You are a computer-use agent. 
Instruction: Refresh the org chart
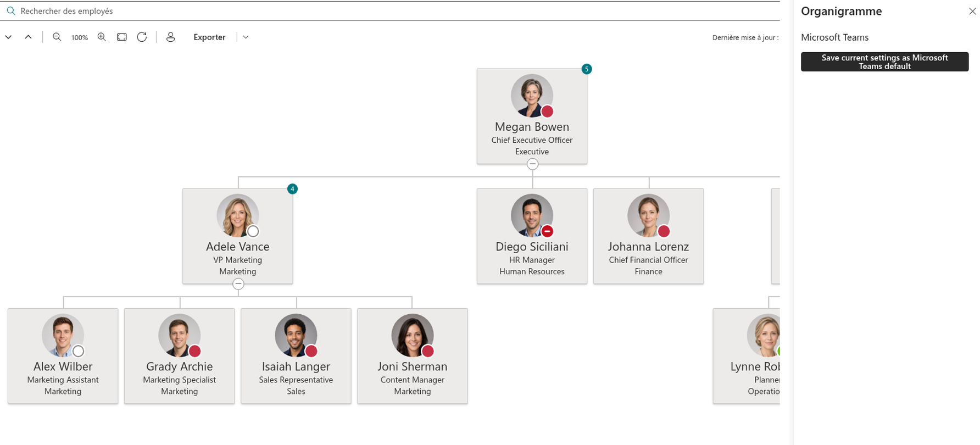click(142, 37)
